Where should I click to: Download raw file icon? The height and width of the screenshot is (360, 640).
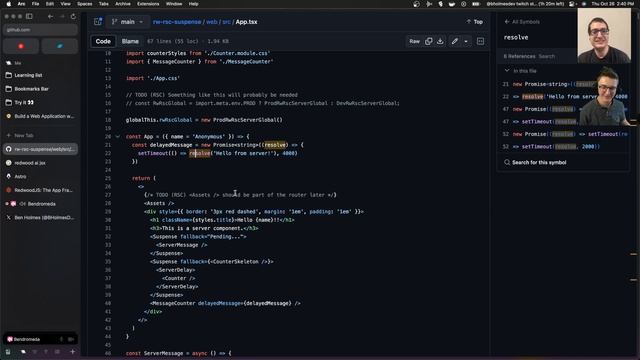[x=440, y=41]
